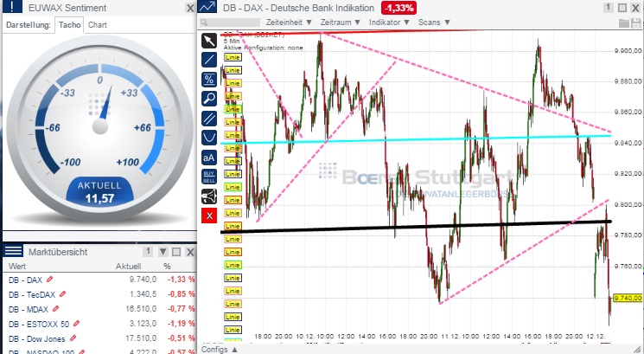Image resolution: width=644 pixels, height=354 pixels.
Task: Click the 1.340,5 value for DB - TecDAX
Action: (x=143, y=294)
